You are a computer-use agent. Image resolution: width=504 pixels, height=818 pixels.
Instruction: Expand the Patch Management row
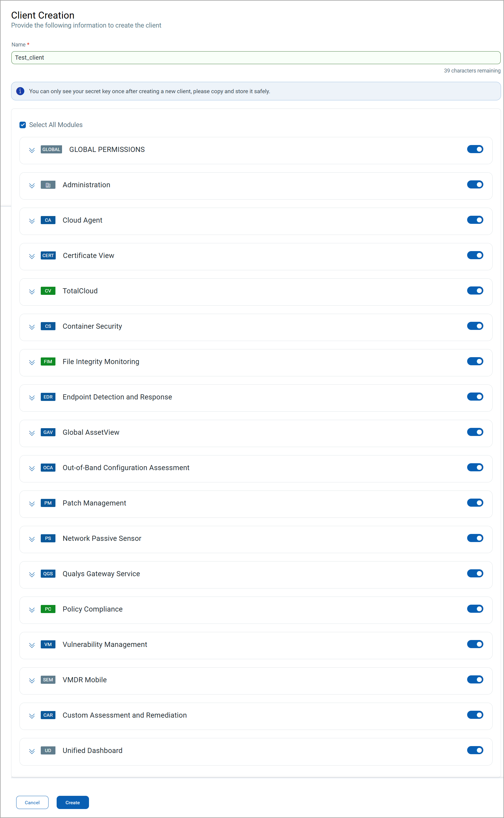tap(32, 503)
